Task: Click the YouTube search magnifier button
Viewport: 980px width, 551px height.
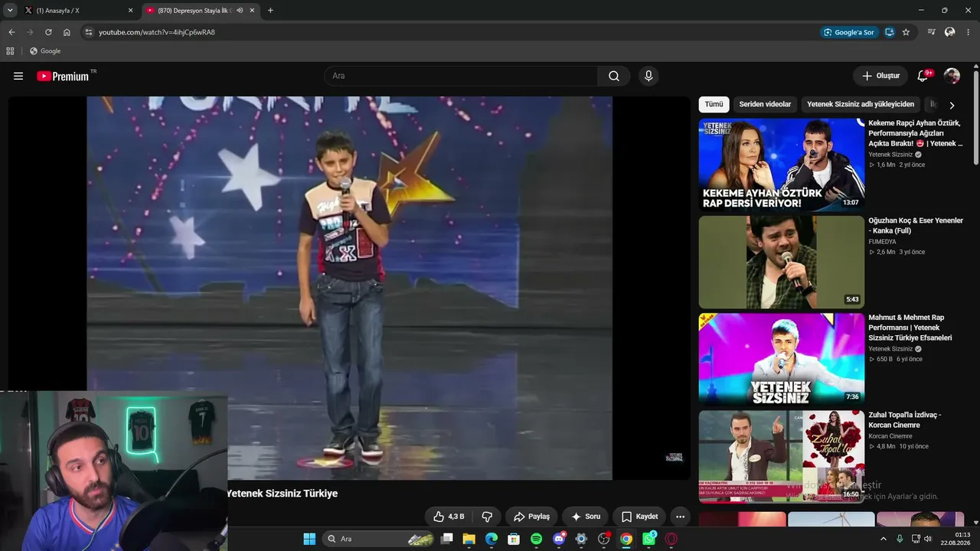Action: tap(614, 76)
